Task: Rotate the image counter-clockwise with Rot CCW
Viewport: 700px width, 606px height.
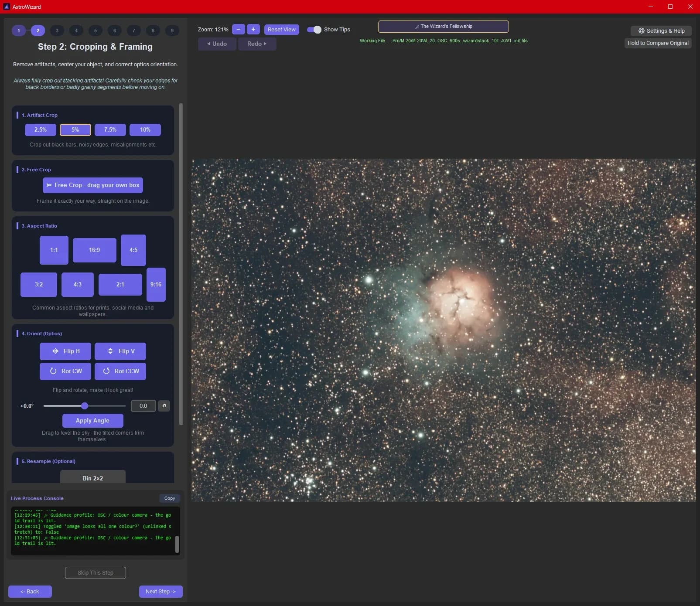Action: (x=120, y=371)
